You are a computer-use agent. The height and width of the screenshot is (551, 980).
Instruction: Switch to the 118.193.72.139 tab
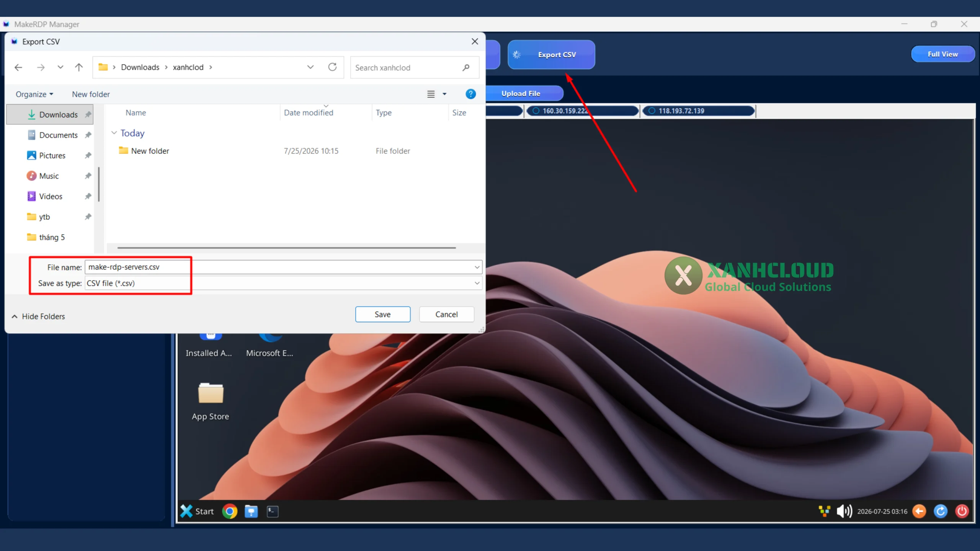698,111
